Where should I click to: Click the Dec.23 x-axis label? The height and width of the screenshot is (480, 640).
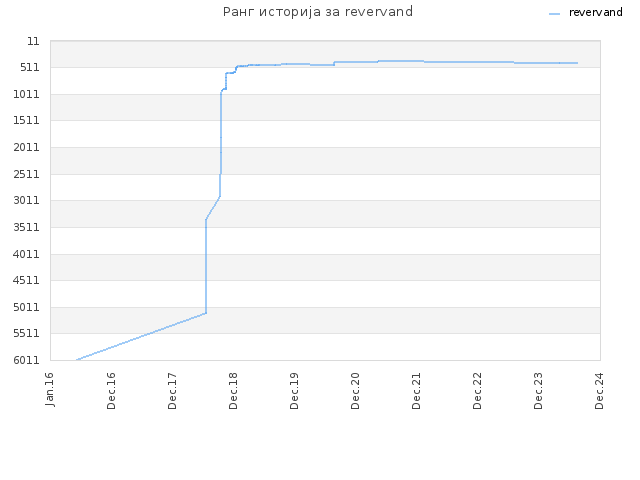pos(538,391)
